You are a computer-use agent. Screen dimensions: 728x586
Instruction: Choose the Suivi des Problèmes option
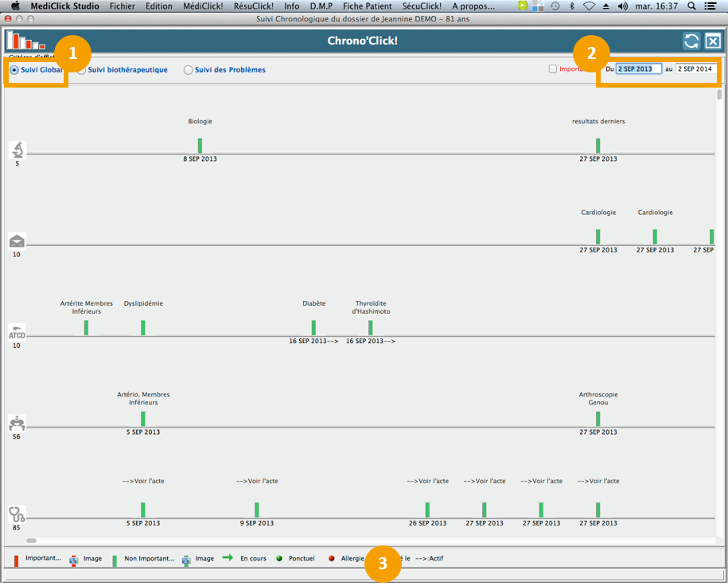(x=189, y=70)
